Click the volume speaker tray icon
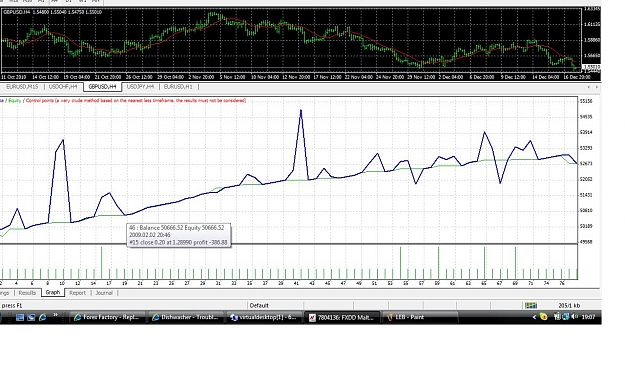The height and width of the screenshot is (391, 625). click(574, 317)
